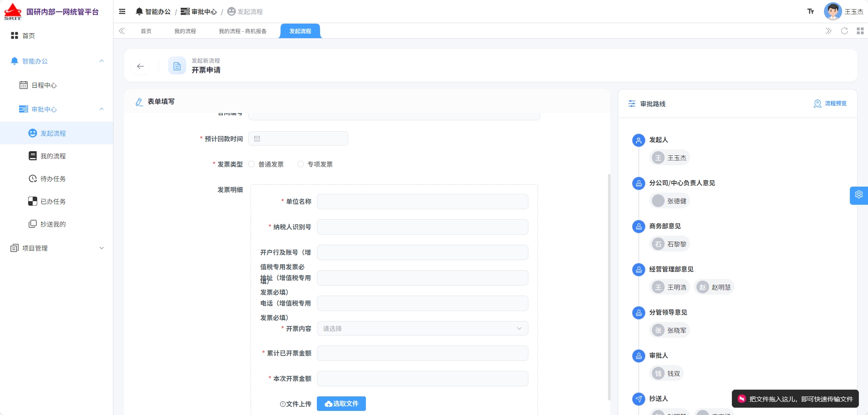868x415 pixels.
Task: Click the calendar icon in 预计回款时间
Action: pyautogui.click(x=257, y=138)
